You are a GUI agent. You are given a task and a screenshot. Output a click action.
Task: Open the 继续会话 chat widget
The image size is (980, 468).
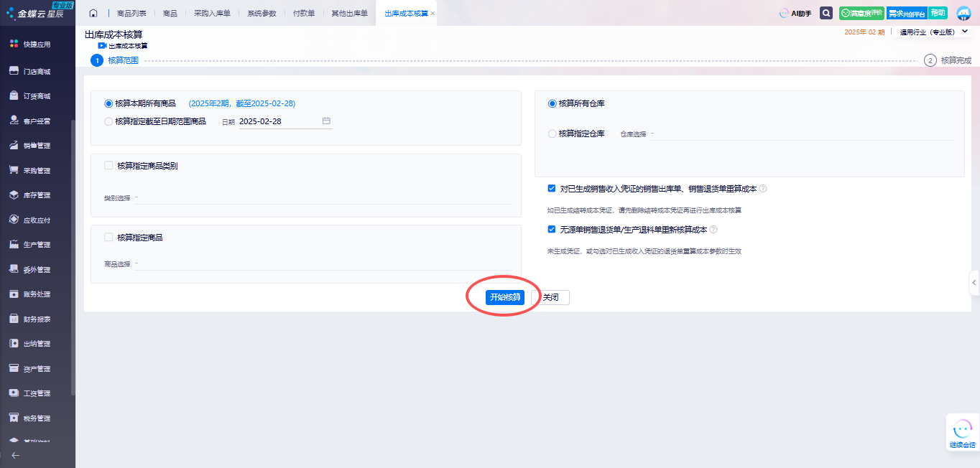tap(962, 433)
